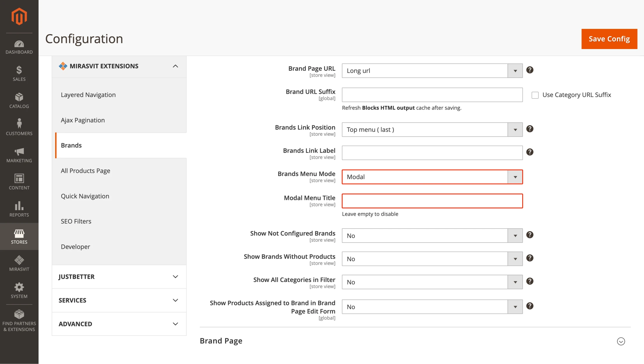
Task: Click the Save Config button
Action: (x=609, y=39)
